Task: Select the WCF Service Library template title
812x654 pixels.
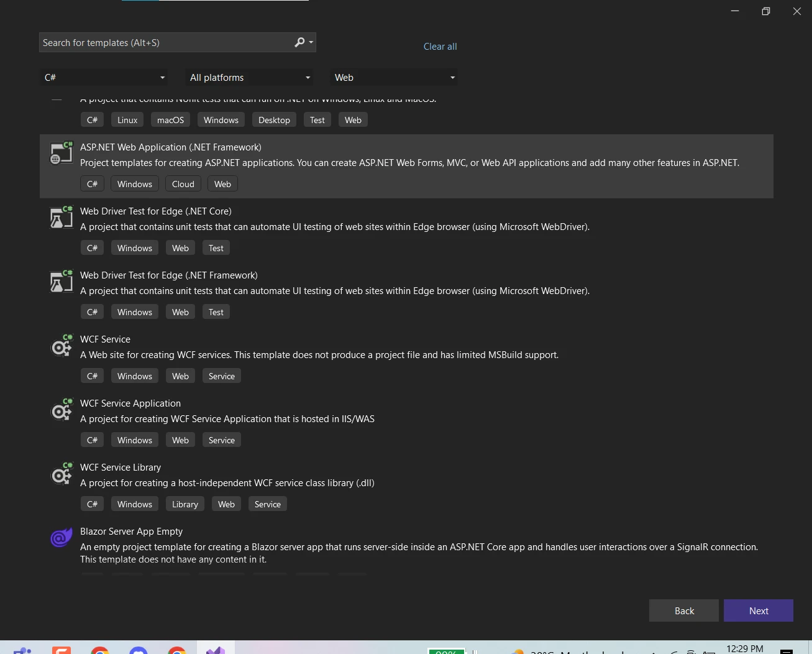Action: [121, 467]
